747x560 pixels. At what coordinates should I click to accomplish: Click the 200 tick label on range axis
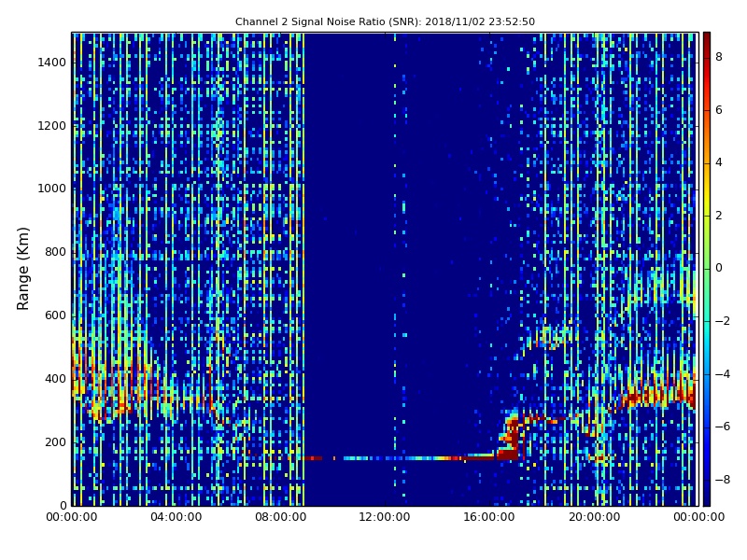coord(55,441)
